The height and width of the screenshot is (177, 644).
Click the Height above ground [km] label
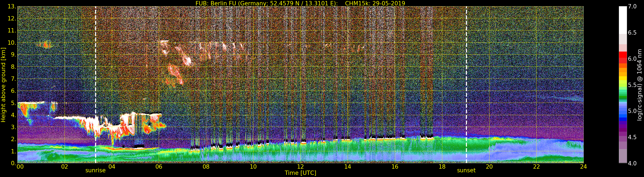point(3,85)
